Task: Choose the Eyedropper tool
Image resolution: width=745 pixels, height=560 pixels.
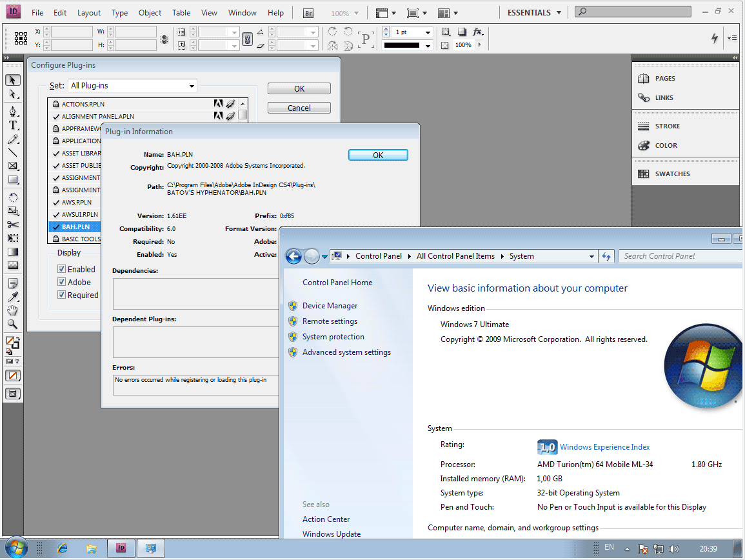Action: (13, 297)
